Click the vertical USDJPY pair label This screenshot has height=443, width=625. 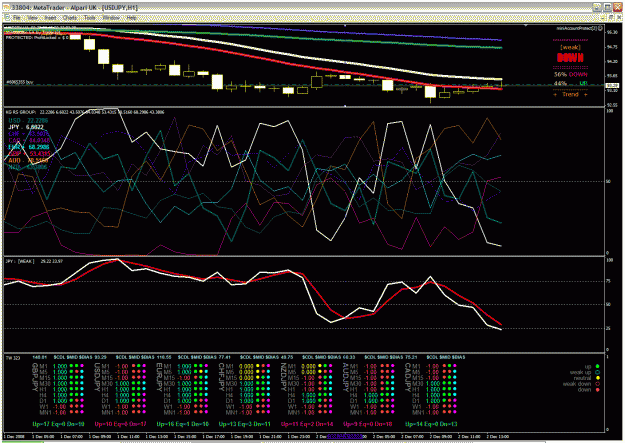pos(97,377)
